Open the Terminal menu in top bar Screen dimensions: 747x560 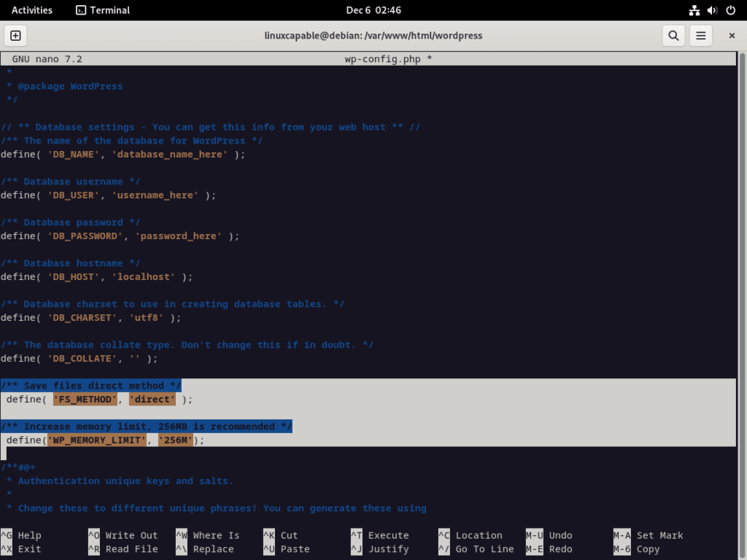point(102,10)
